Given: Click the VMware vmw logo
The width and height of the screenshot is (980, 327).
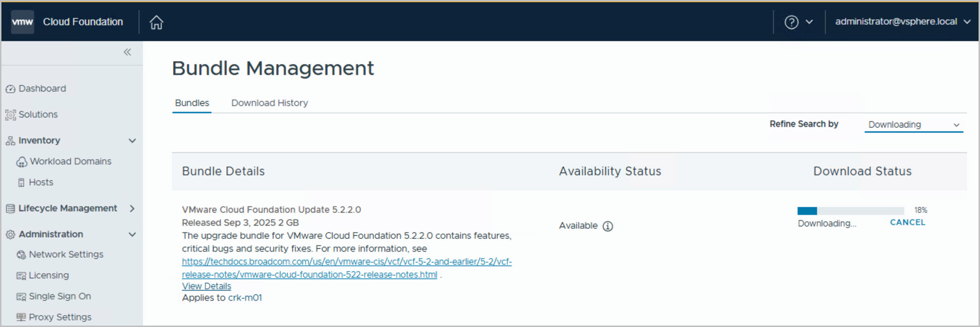Looking at the screenshot, I should point(23,22).
